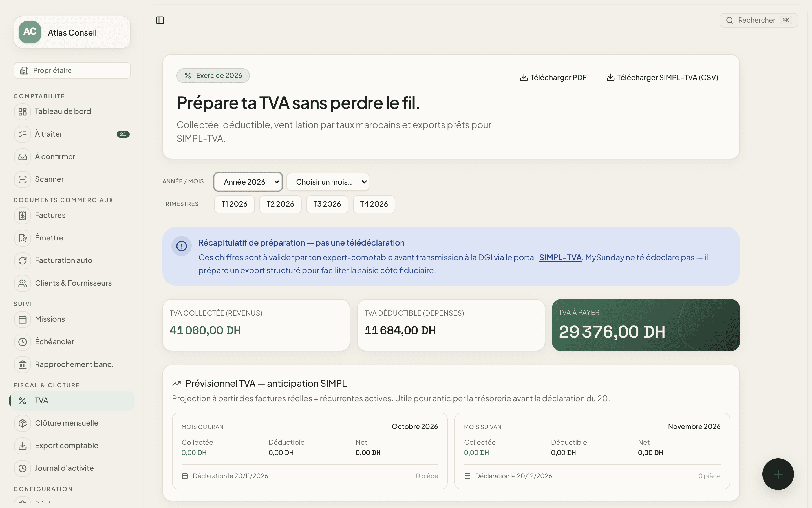Select the T1 2026 quarter
This screenshot has height=508, width=812.
point(234,204)
